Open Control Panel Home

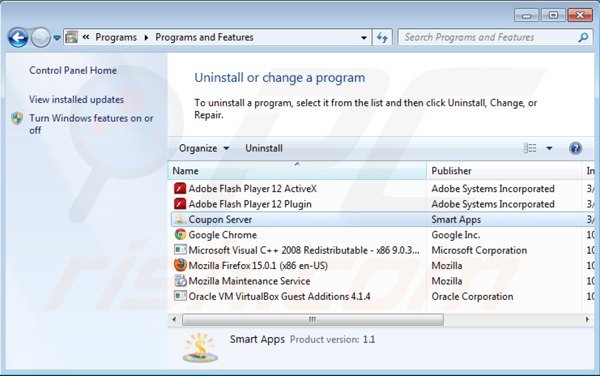(73, 70)
